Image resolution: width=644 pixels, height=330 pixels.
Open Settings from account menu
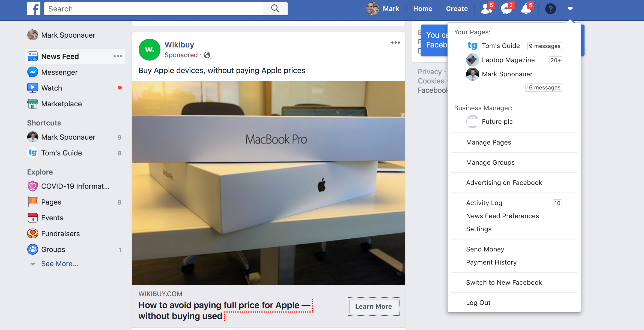pos(479,229)
